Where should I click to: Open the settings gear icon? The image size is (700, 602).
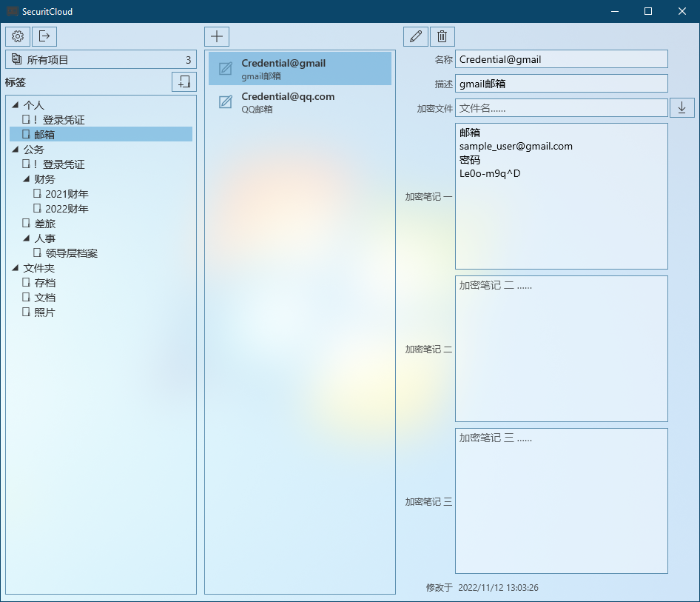pyautogui.click(x=18, y=36)
